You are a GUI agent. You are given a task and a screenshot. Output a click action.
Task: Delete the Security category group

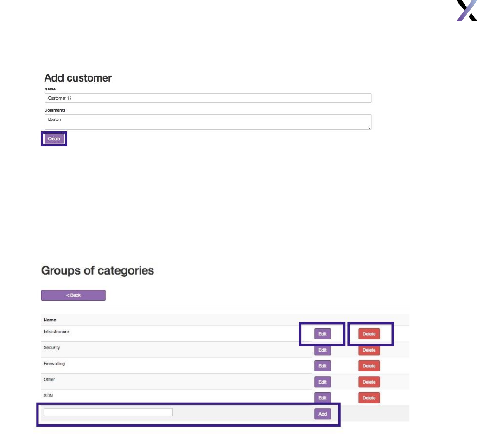click(x=369, y=350)
